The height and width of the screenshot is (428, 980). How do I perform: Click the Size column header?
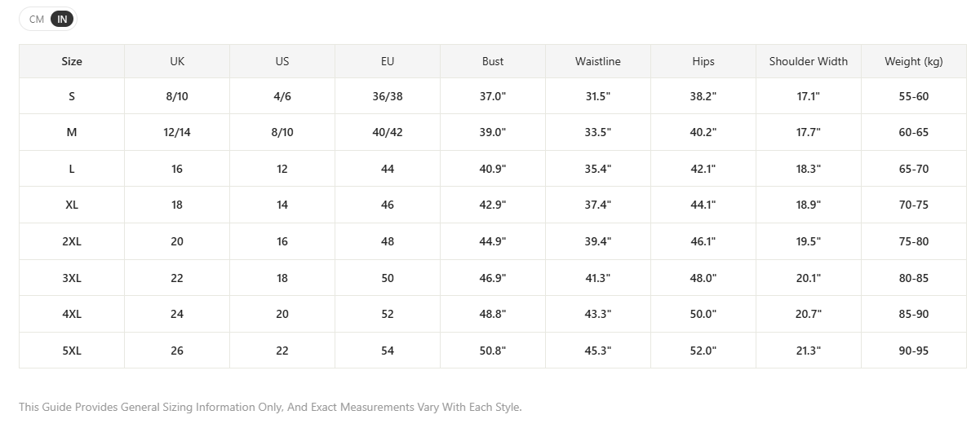tap(72, 61)
